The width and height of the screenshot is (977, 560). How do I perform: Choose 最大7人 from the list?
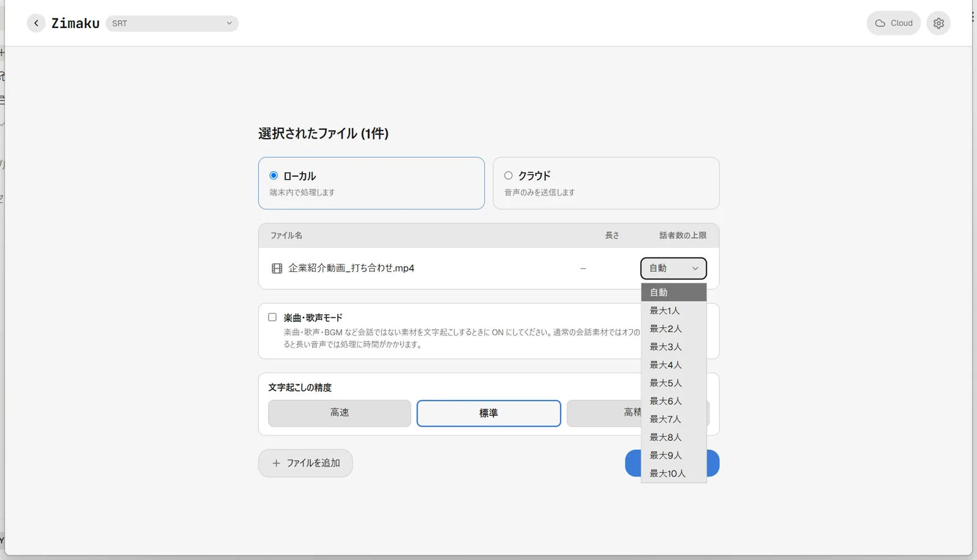674,420
